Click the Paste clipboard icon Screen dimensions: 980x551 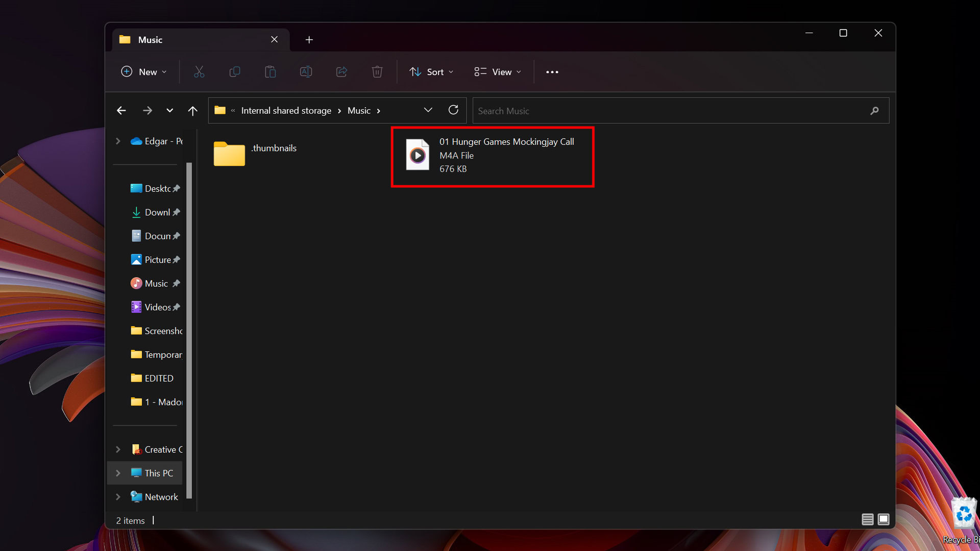point(271,72)
